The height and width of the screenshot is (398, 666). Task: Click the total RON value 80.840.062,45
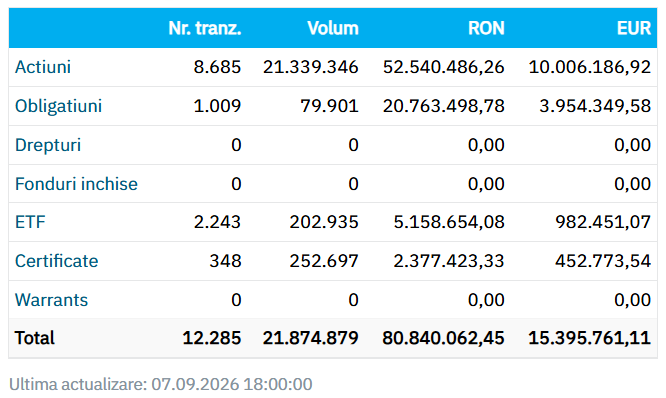(x=443, y=338)
